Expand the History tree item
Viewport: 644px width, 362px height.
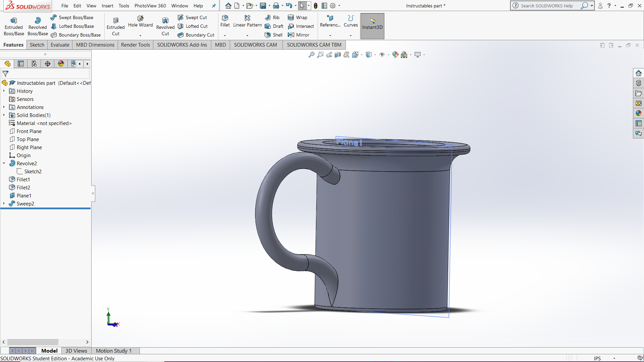(x=4, y=91)
